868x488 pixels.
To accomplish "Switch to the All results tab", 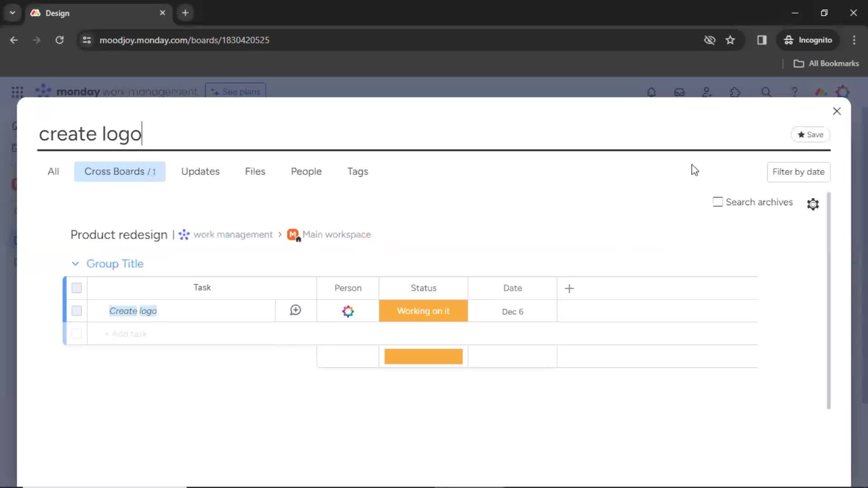I will click(53, 172).
